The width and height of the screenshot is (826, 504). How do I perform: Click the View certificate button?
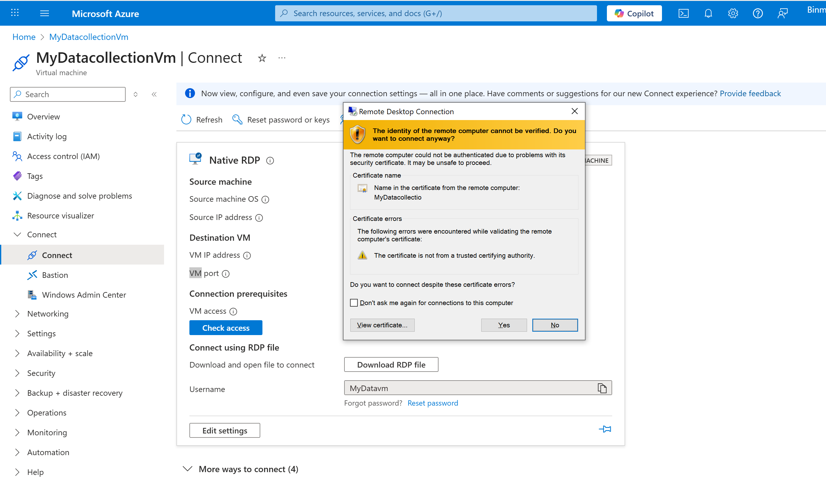coord(382,325)
